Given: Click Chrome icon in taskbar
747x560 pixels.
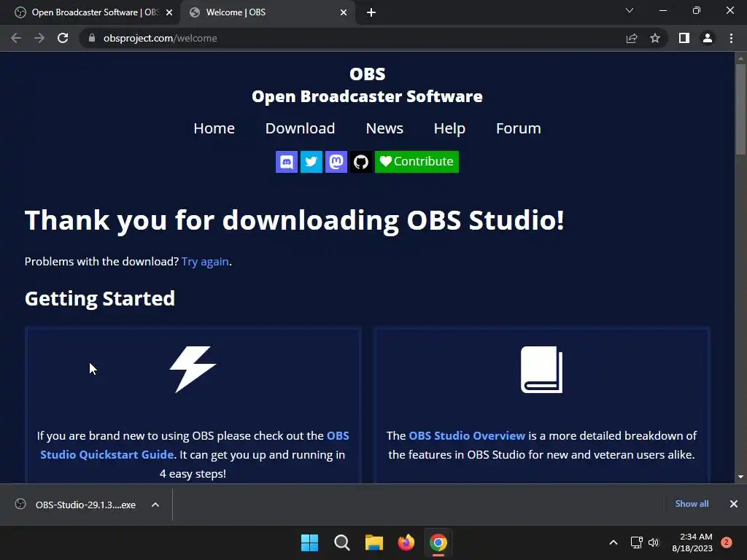Looking at the screenshot, I should tap(438, 542).
